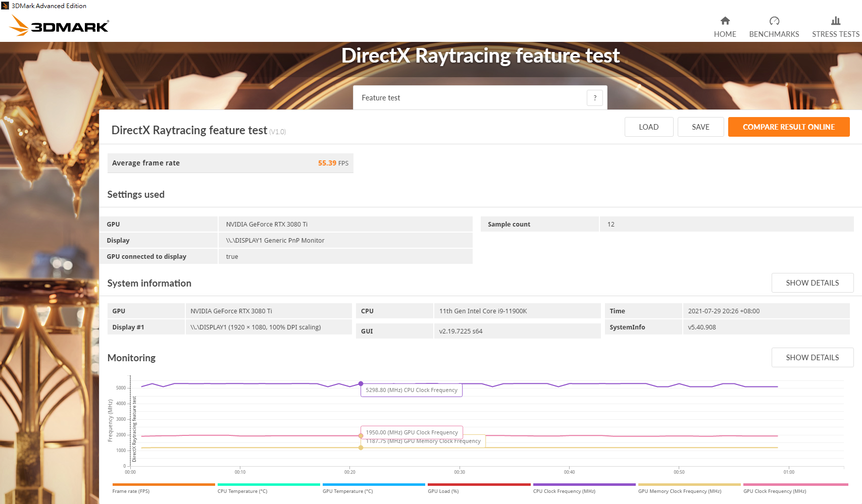
Task: Show details for Monitoring
Action: click(813, 358)
